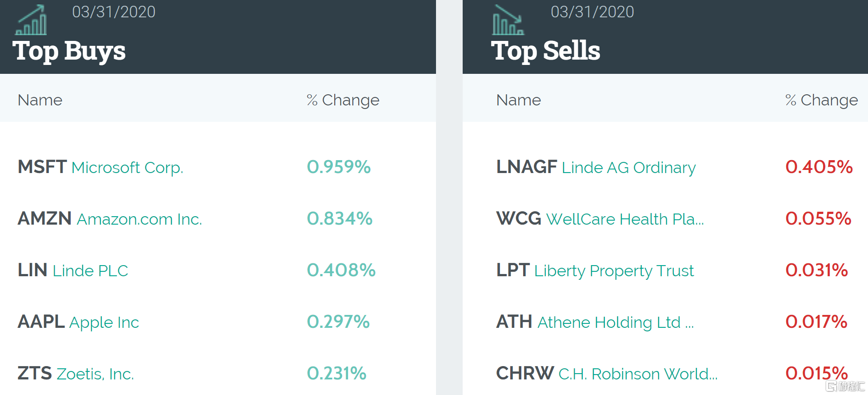Click the rising bar chart Top Buys icon
This screenshot has height=395, width=868.
31,20
